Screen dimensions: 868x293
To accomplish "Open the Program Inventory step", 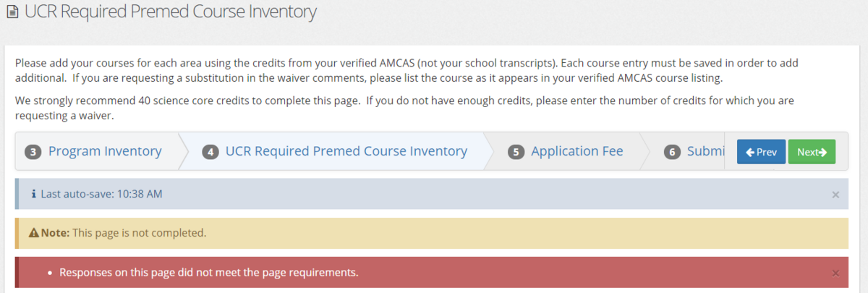I will pyautogui.click(x=104, y=151).
